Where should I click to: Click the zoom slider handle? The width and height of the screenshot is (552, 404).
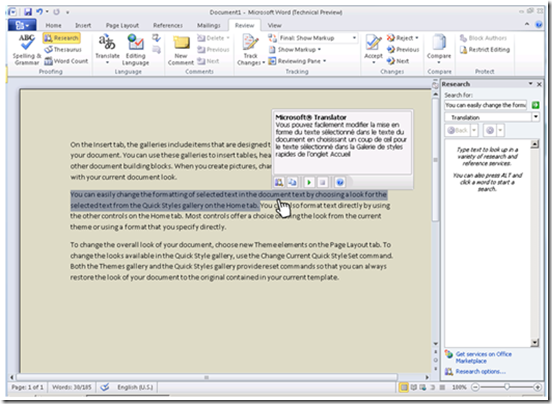[x=507, y=387]
